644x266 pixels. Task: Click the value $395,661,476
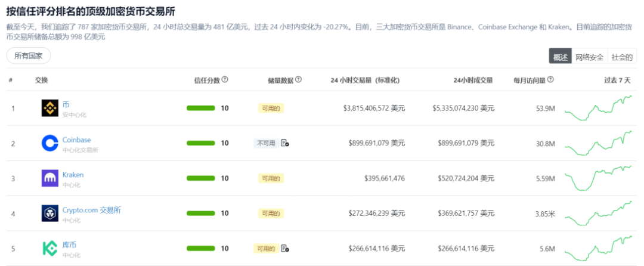tap(385, 178)
